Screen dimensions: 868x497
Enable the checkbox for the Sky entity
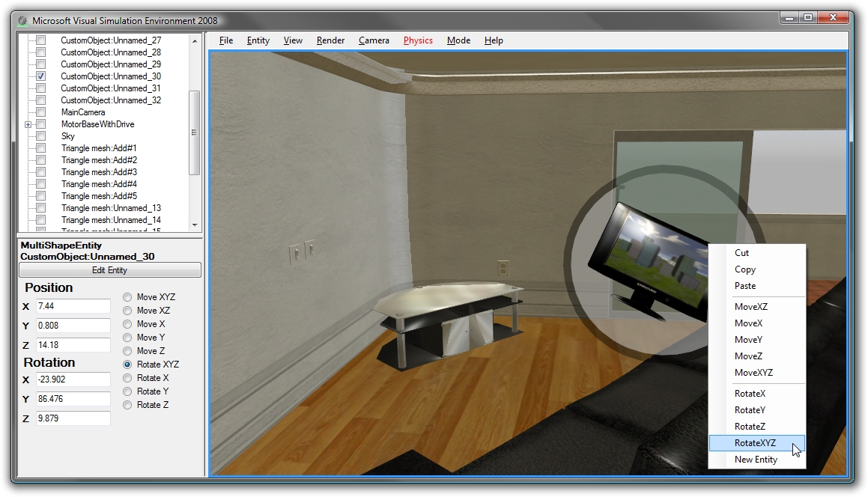click(x=40, y=135)
